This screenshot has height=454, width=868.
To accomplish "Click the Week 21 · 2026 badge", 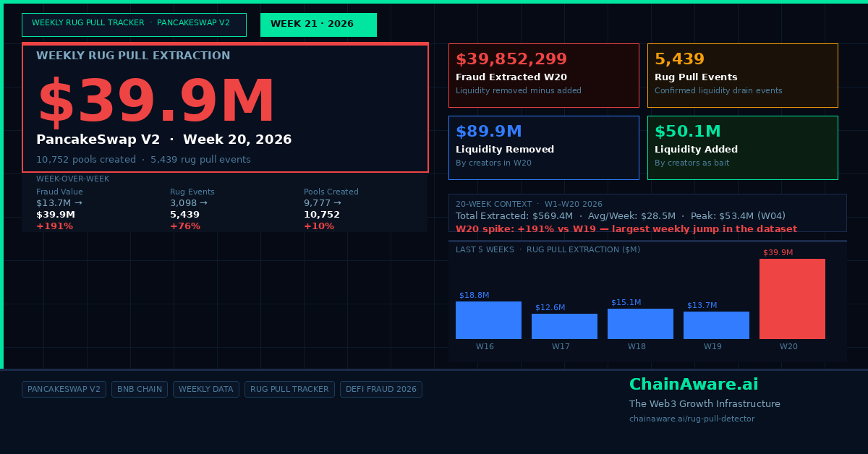I will point(318,25).
